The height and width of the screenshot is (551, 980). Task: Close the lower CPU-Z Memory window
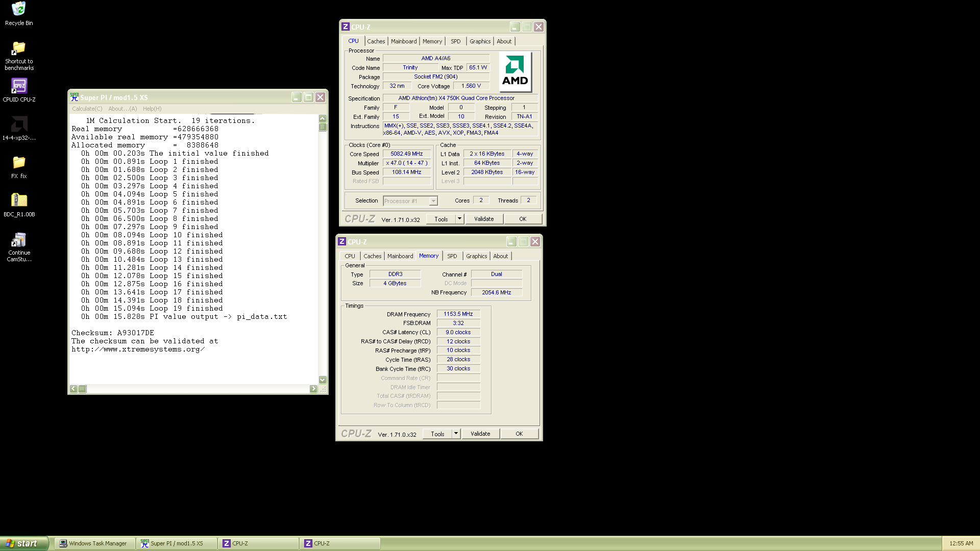[535, 242]
